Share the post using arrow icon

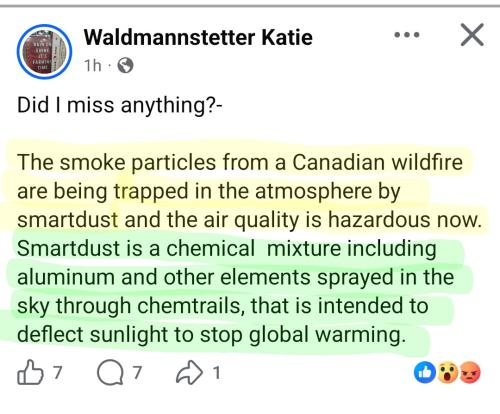tap(189, 373)
